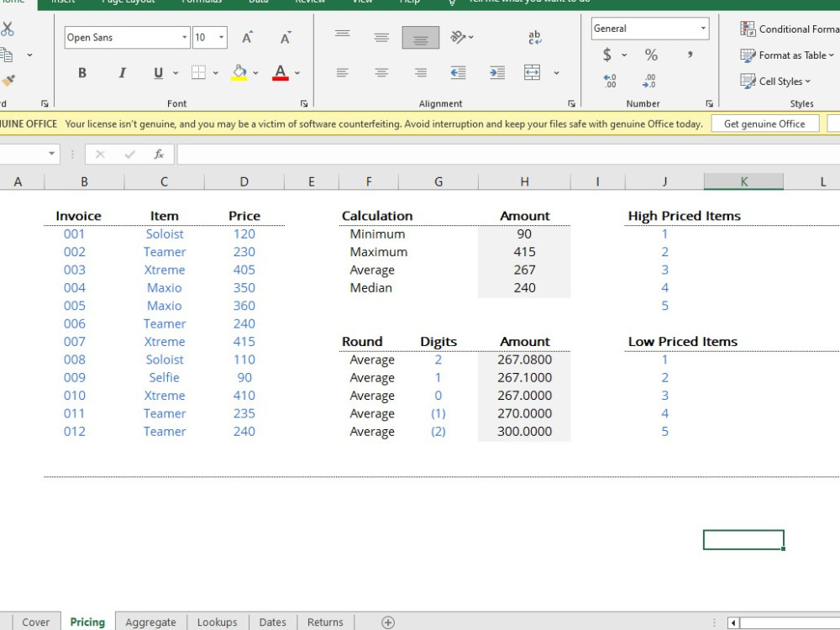Image resolution: width=840 pixels, height=630 pixels.
Task: Add a new sheet with the plus icon
Action: pyautogui.click(x=388, y=622)
